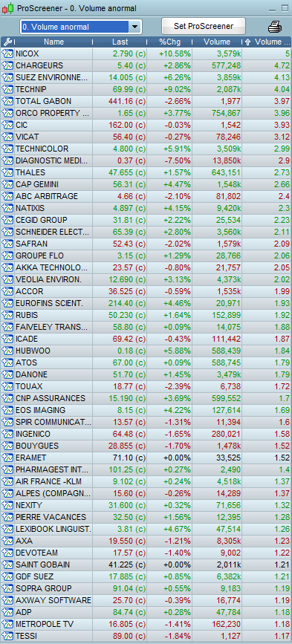Select the DIAGNOSTIC MEDI... row name
The height and width of the screenshot is (644, 292).
pyautogui.click(x=52, y=160)
